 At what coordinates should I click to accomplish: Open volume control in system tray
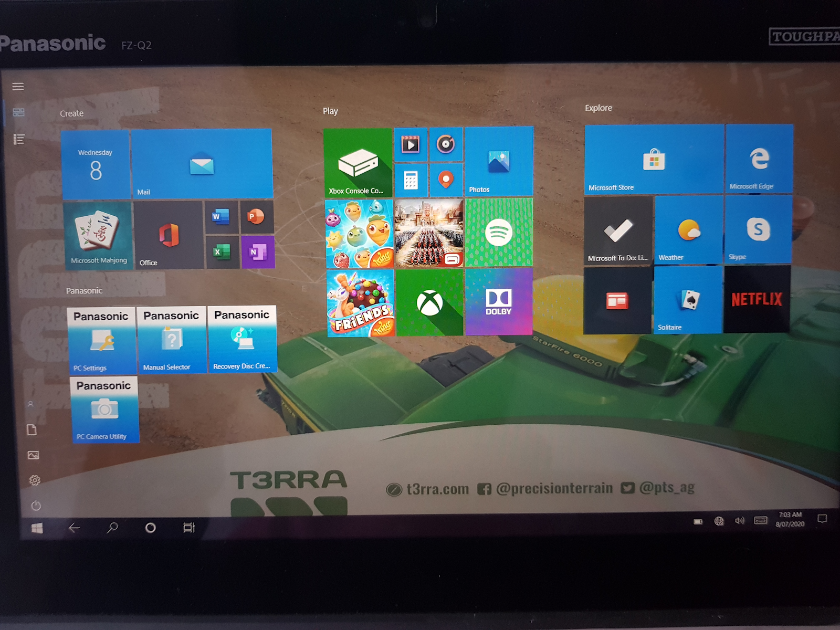[x=740, y=520]
